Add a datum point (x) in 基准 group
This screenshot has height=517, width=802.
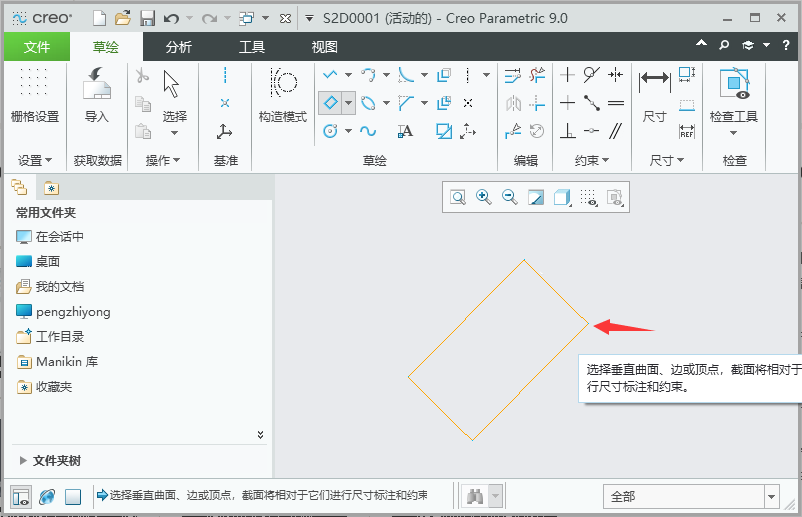point(225,103)
